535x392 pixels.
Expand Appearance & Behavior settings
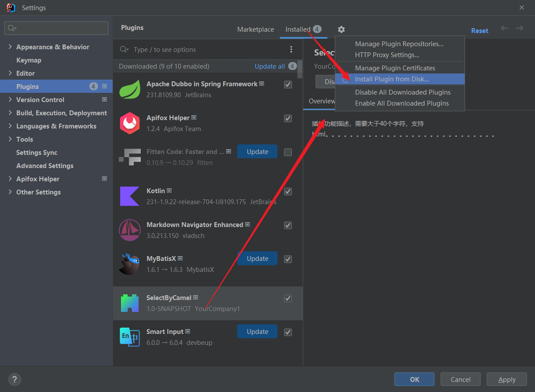10,47
